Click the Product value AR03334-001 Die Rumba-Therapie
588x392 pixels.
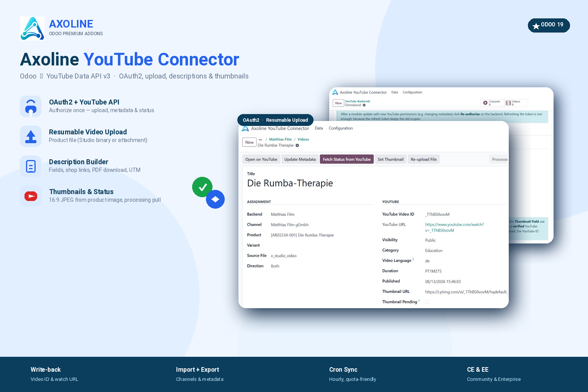click(x=302, y=235)
